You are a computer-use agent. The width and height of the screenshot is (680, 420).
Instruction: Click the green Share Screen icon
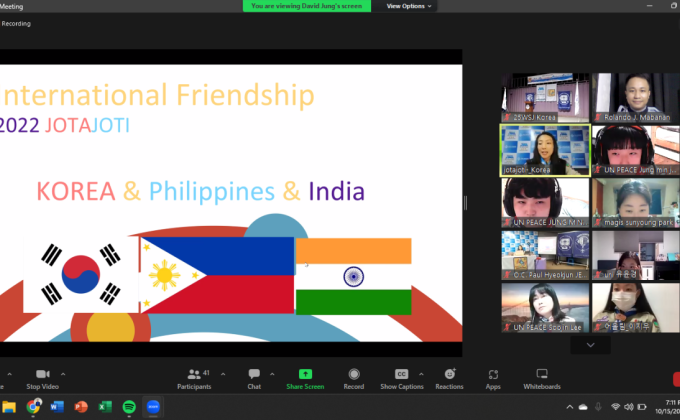[x=305, y=376]
